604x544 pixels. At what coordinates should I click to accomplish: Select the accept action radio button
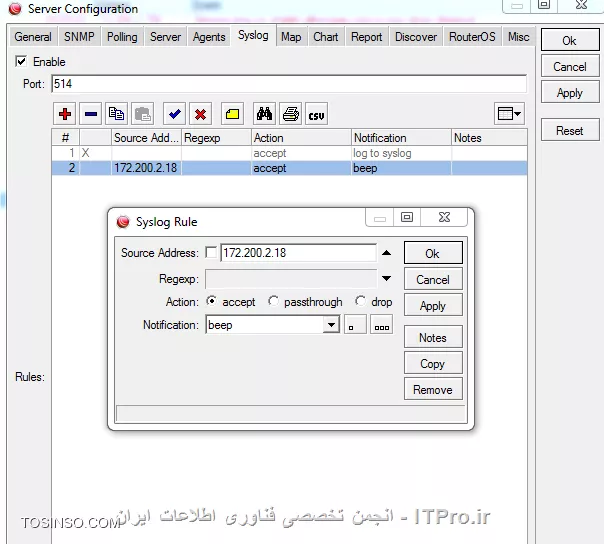[211, 301]
